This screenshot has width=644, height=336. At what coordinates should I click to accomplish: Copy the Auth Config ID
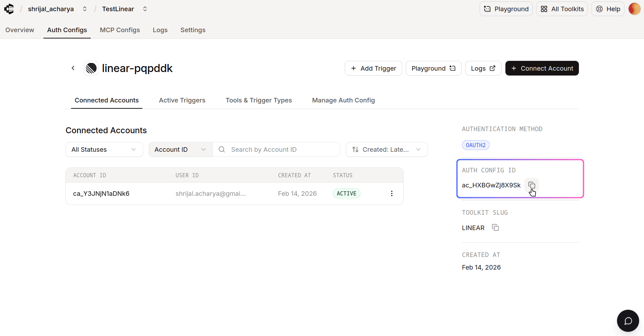[x=532, y=185]
